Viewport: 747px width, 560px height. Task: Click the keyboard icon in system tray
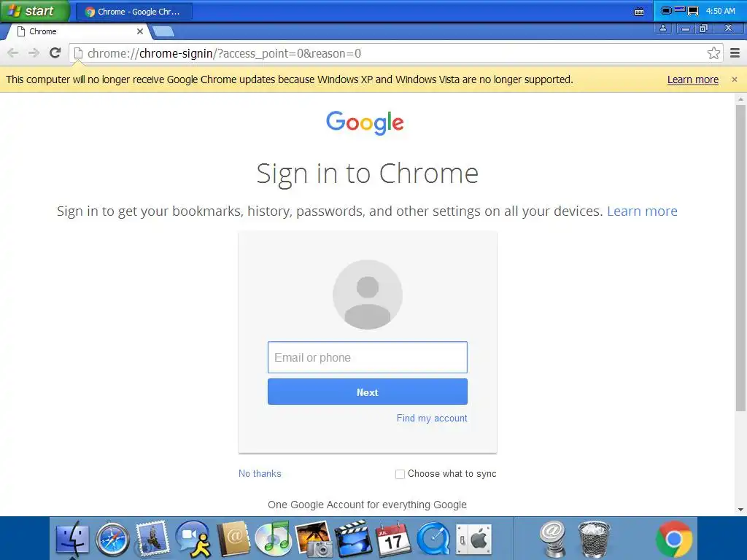click(x=639, y=12)
